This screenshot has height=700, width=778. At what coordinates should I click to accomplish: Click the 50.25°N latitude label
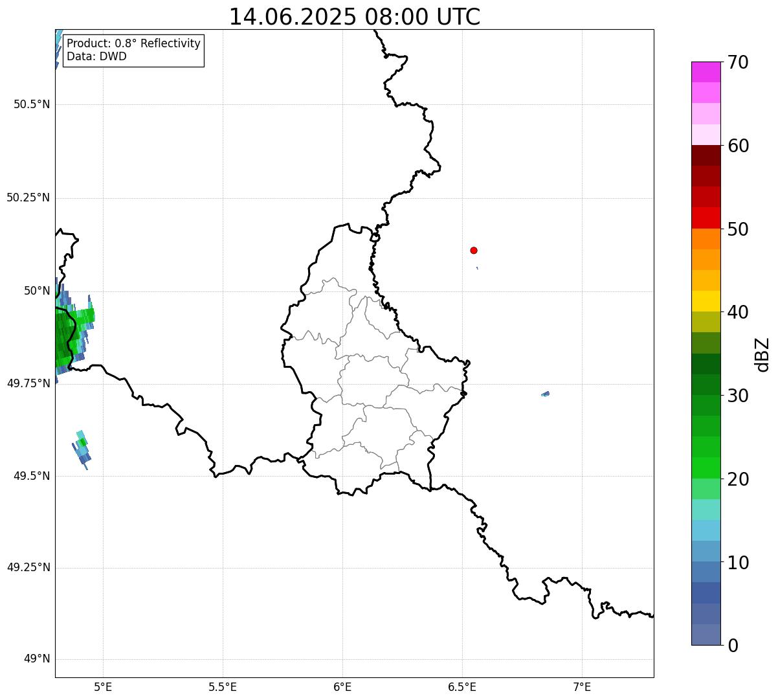tap(28, 198)
